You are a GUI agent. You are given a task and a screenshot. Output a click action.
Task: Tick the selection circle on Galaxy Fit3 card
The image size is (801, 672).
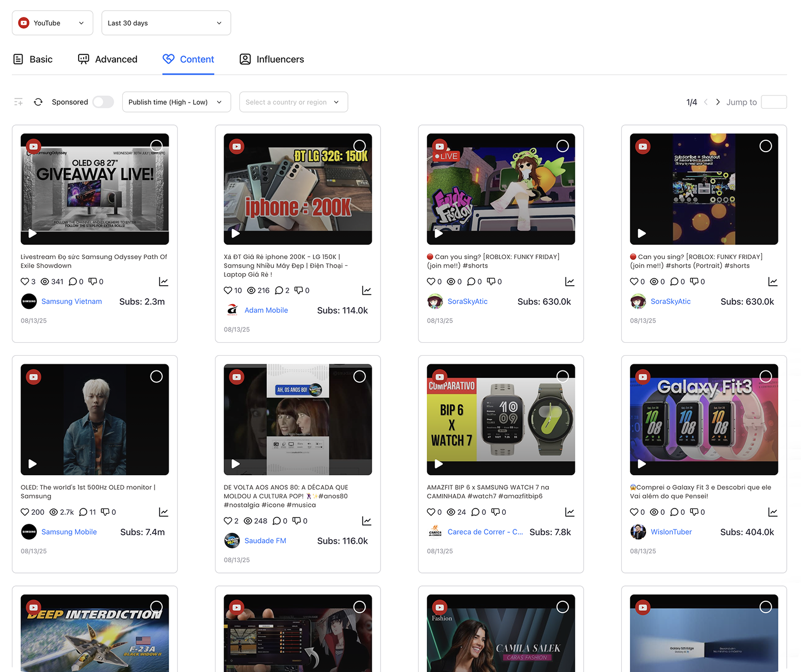766,377
